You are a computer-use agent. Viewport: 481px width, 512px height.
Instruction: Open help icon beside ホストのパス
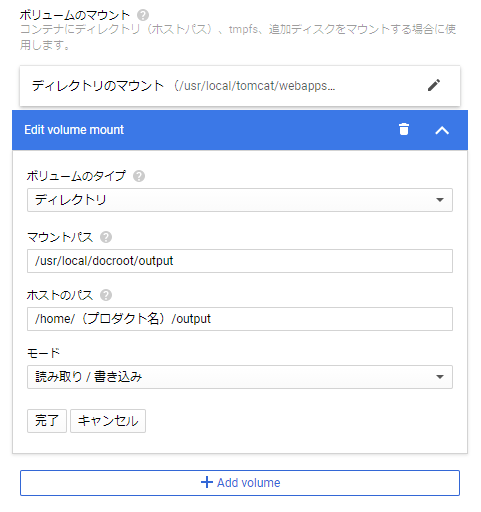[x=106, y=295]
